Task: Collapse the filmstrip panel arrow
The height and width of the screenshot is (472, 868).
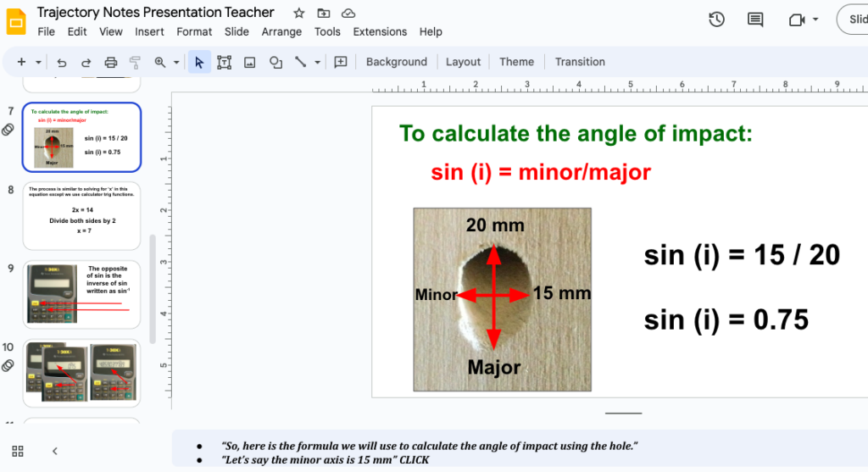Action: (x=55, y=451)
